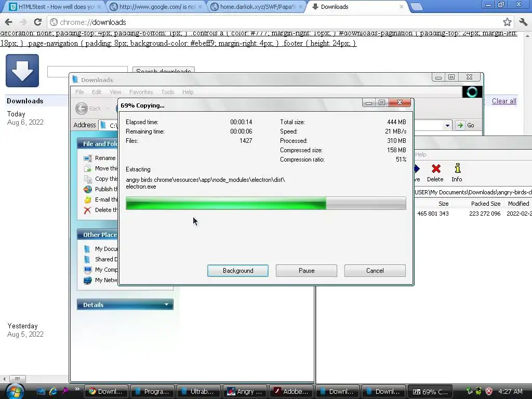The image size is (532, 399).
Task: Select the 223 272 096 packed size value
Action: click(x=485, y=214)
